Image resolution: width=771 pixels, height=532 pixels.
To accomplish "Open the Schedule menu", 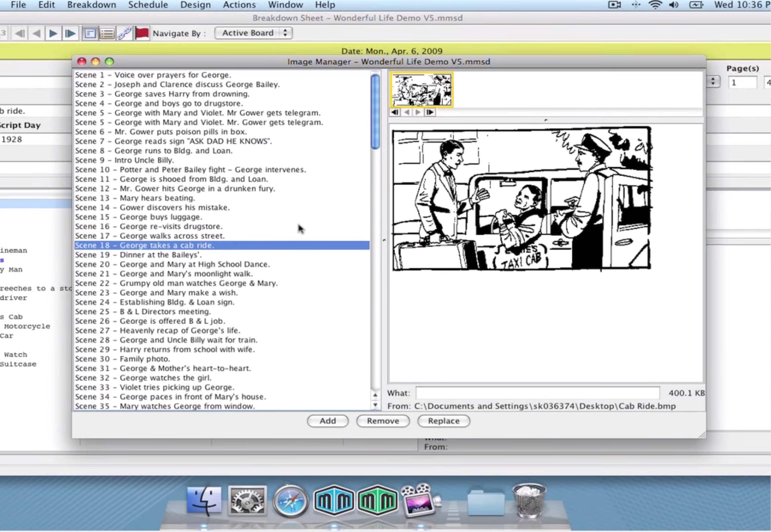I will [x=148, y=5].
